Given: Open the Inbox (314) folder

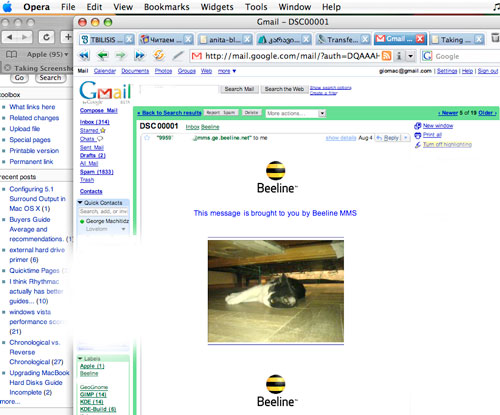Looking at the screenshot, I should 95,122.
